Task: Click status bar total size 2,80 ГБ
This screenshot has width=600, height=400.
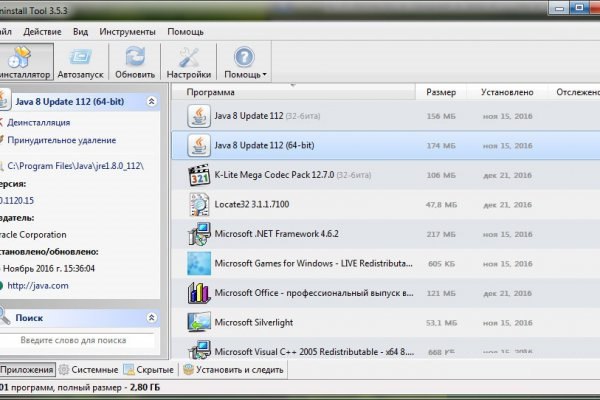Action: [x=145, y=387]
